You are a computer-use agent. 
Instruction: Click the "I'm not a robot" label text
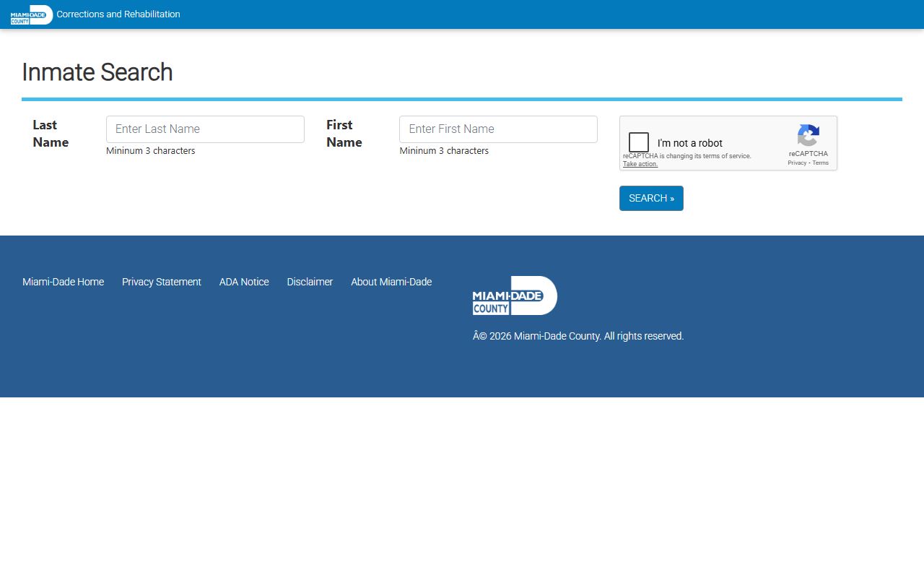tap(689, 143)
